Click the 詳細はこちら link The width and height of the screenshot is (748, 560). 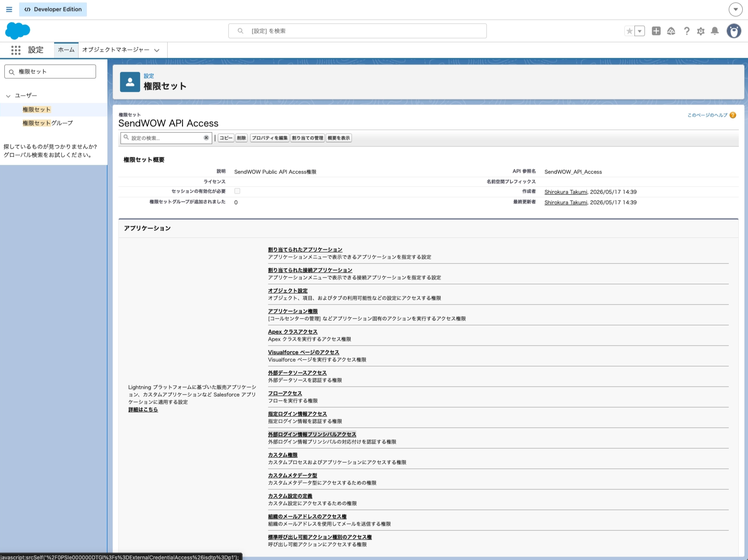[143, 410]
